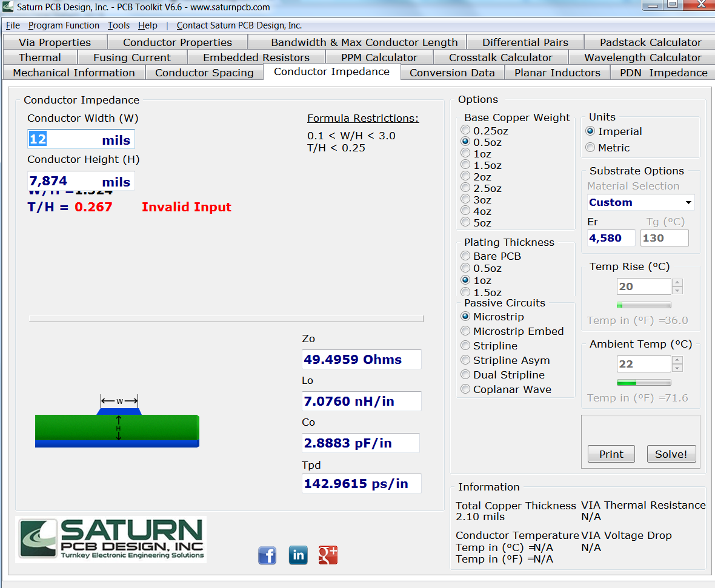The height and width of the screenshot is (588, 715).
Task: Open the PDN Impedance tab
Action: click(x=663, y=73)
